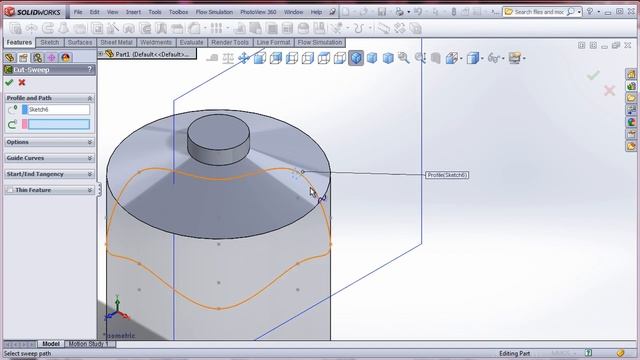Collapse the Profile and Path section
640x360 pixels.
click(89, 98)
